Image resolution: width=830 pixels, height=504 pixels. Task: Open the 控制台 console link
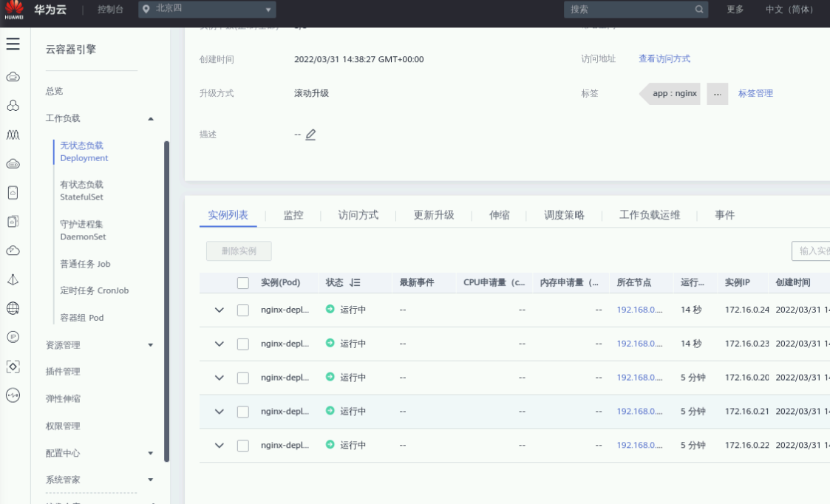[x=110, y=9]
